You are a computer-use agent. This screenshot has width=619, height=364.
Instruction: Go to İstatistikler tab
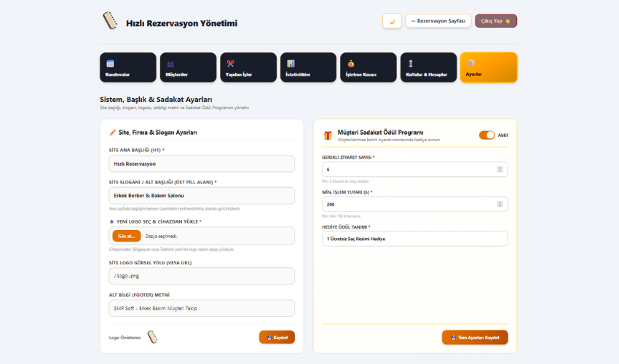308,68
